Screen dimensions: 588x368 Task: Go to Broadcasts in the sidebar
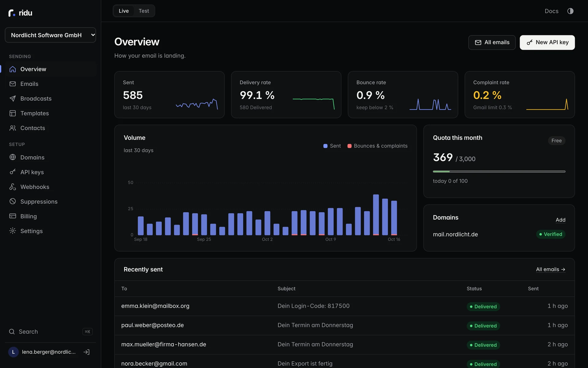coord(51,98)
